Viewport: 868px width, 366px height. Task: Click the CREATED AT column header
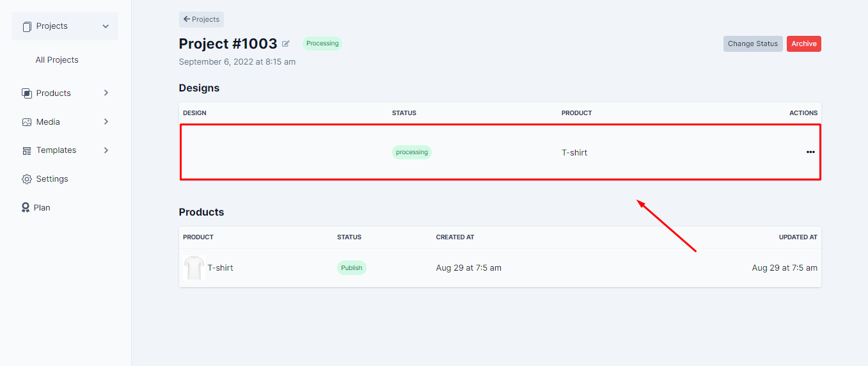(455, 237)
